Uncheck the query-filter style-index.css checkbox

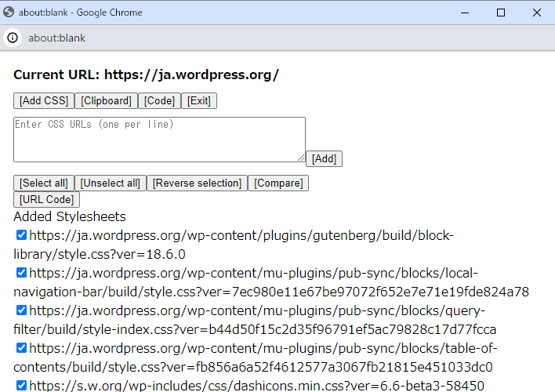coord(21,310)
